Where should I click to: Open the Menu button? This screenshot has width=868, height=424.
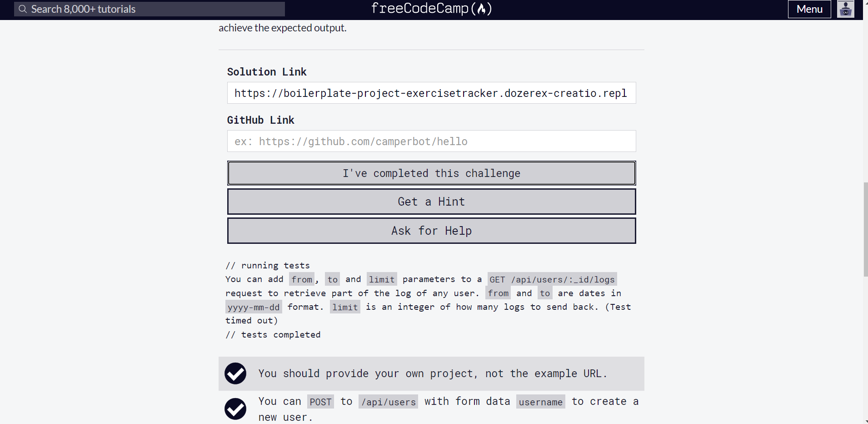(x=809, y=9)
